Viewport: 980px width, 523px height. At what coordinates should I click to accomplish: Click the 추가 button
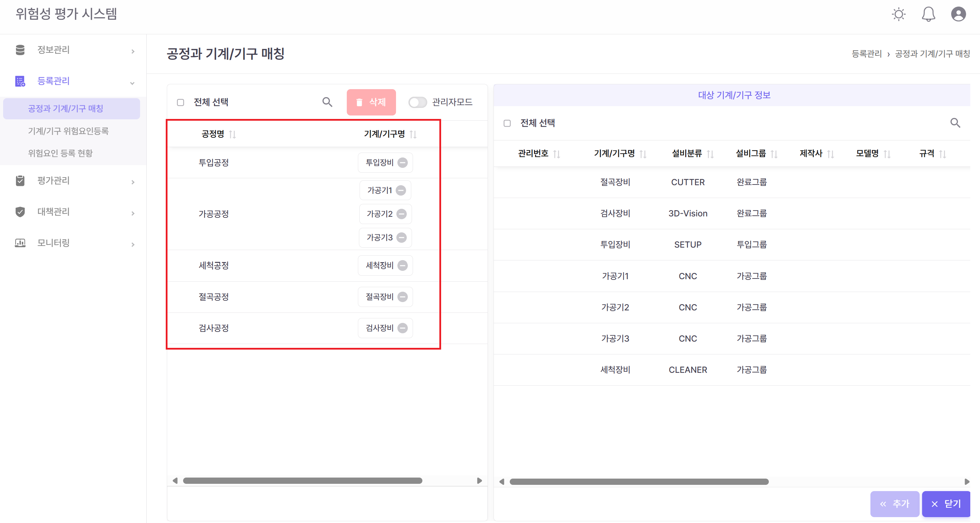(895, 504)
